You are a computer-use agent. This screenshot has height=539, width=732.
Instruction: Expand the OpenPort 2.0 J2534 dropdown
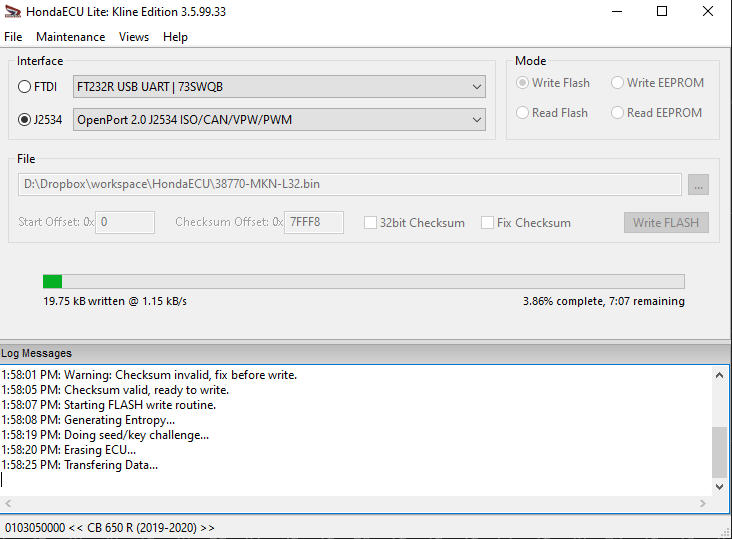point(279,120)
